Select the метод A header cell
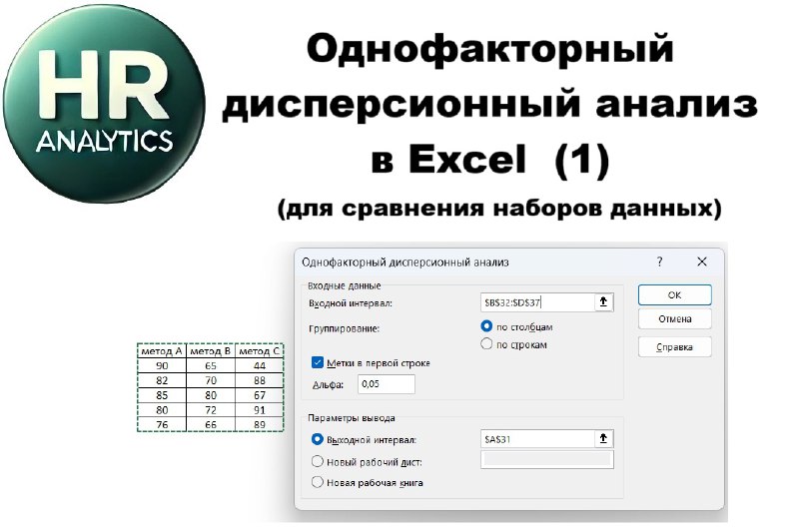Viewport: 799px width, 532px height. coord(162,351)
